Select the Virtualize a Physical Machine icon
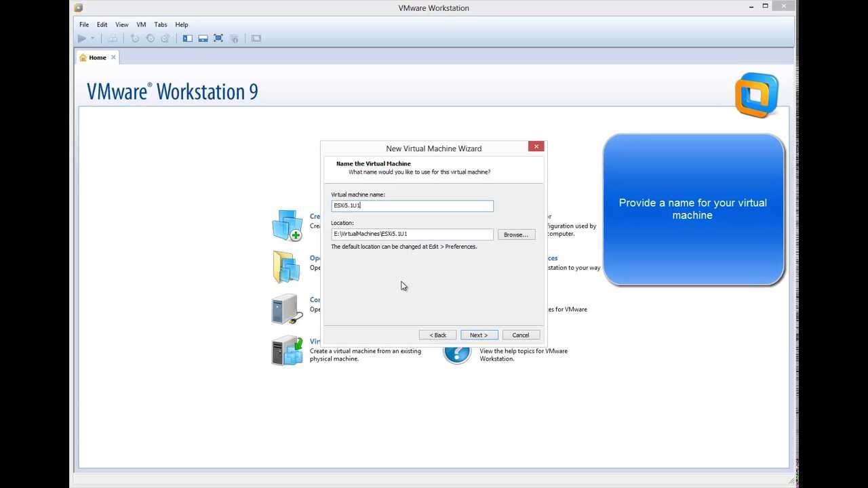This screenshot has height=488, width=868. pyautogui.click(x=288, y=350)
